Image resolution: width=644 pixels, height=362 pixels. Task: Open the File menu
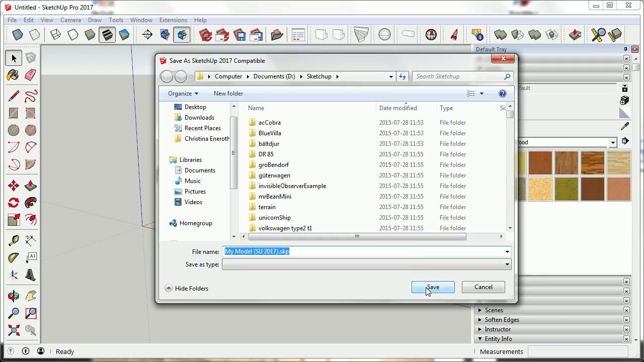point(12,20)
